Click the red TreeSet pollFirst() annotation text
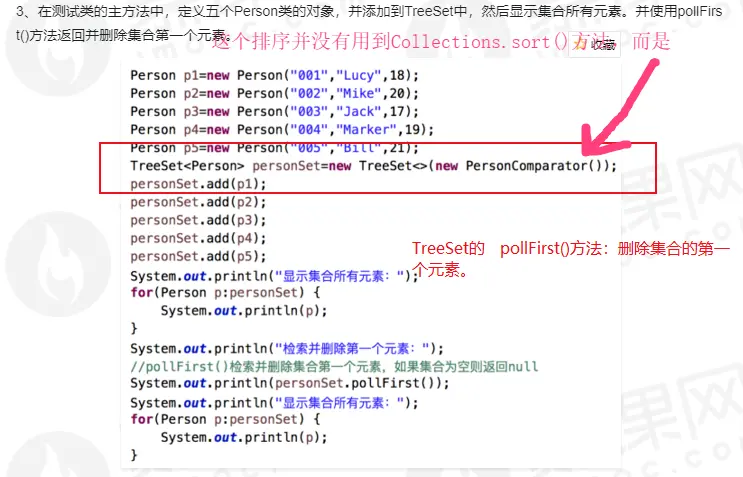Viewport: 743px width, 477px height. click(x=571, y=259)
